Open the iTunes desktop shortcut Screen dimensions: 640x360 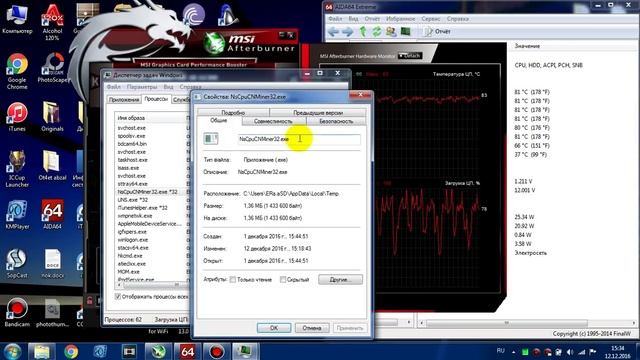(17, 117)
